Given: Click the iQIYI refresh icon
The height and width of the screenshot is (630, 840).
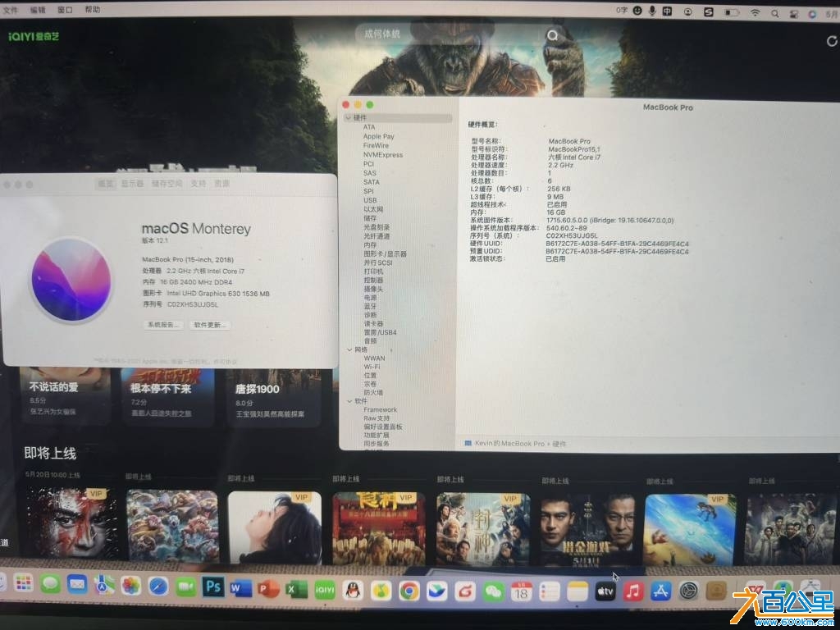Looking at the screenshot, I should tap(832, 41).
